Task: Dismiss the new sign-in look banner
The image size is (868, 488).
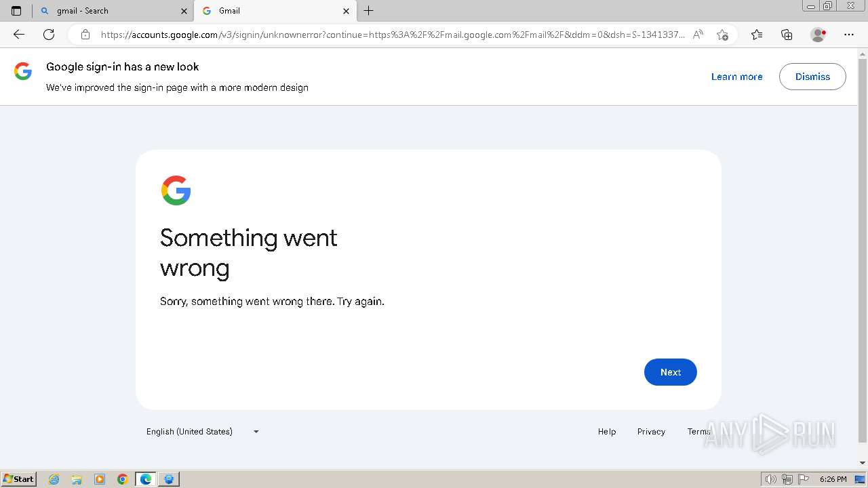Action: tap(812, 77)
